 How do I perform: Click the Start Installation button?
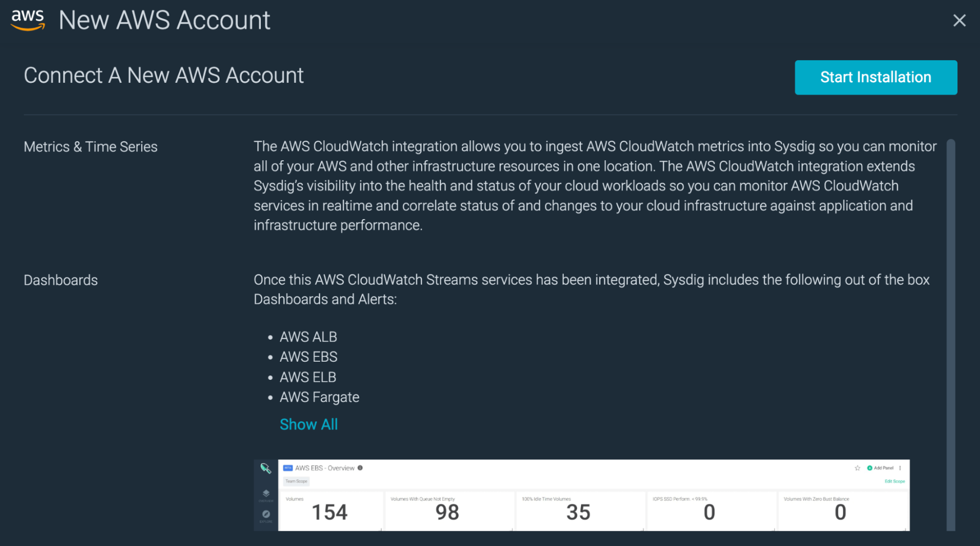(x=876, y=77)
